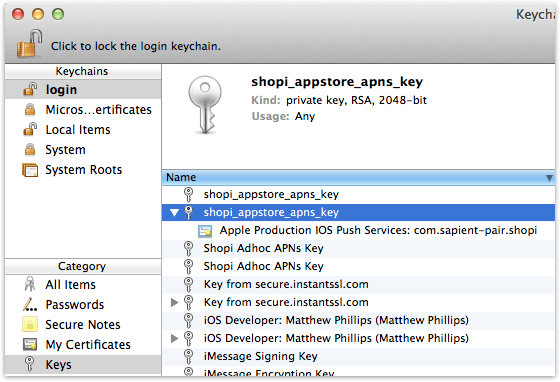The width and height of the screenshot is (560, 382).
Task: Select the iMessage Signing Key row
Action: [359, 356]
